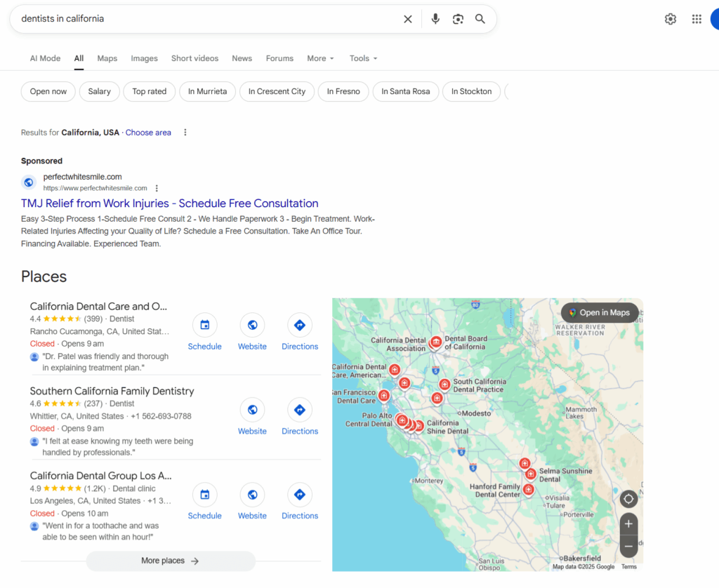The image size is (719, 588).
Task: Click the map's show my location icon
Action: point(628,499)
